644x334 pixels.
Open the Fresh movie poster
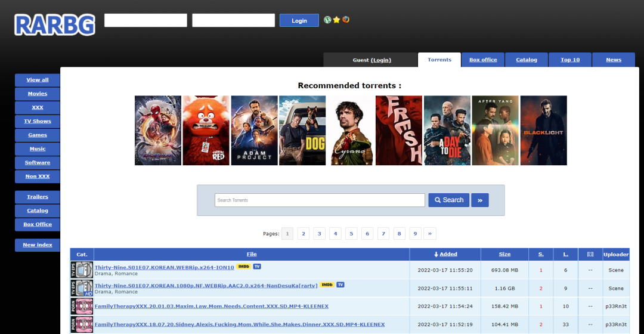399,131
